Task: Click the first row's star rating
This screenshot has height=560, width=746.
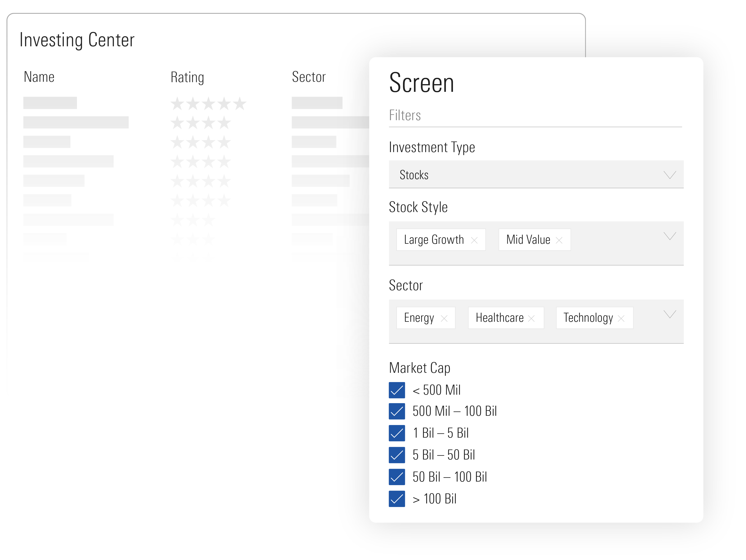Action: [x=208, y=104]
